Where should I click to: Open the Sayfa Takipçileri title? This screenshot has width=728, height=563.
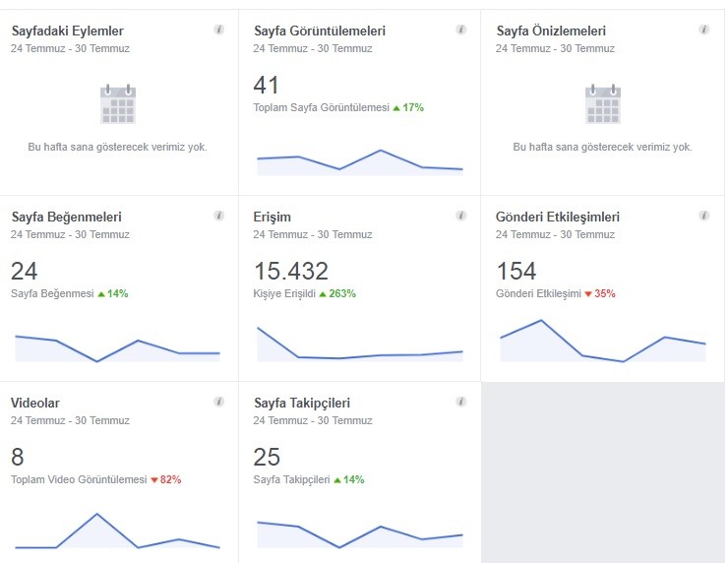302,403
